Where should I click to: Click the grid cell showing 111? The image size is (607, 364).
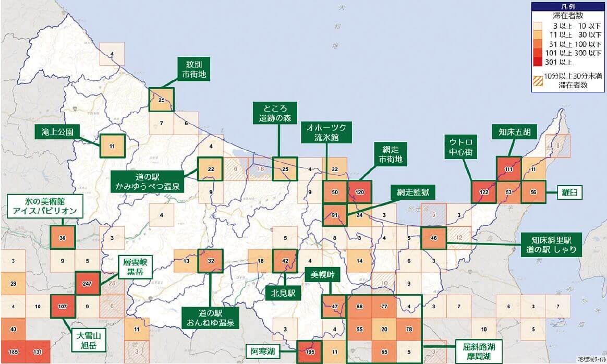(x=508, y=169)
